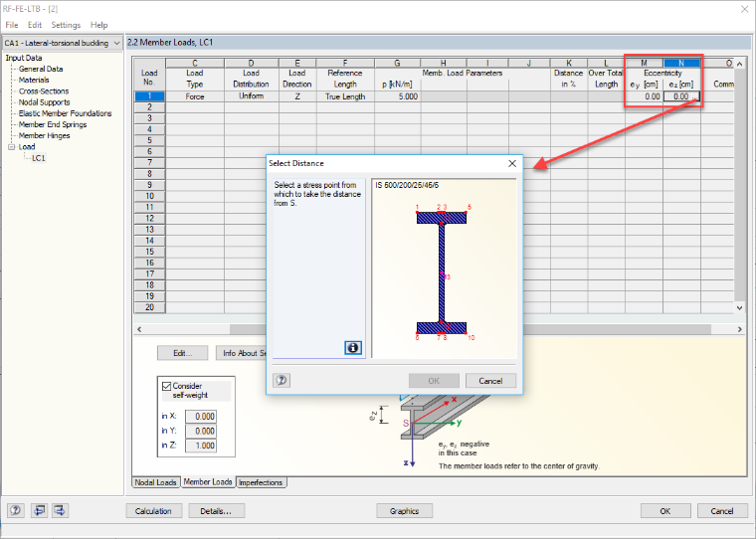Screen dimensions: 756x539
Task: Select Member Hinges in tree
Action: click(44, 135)
